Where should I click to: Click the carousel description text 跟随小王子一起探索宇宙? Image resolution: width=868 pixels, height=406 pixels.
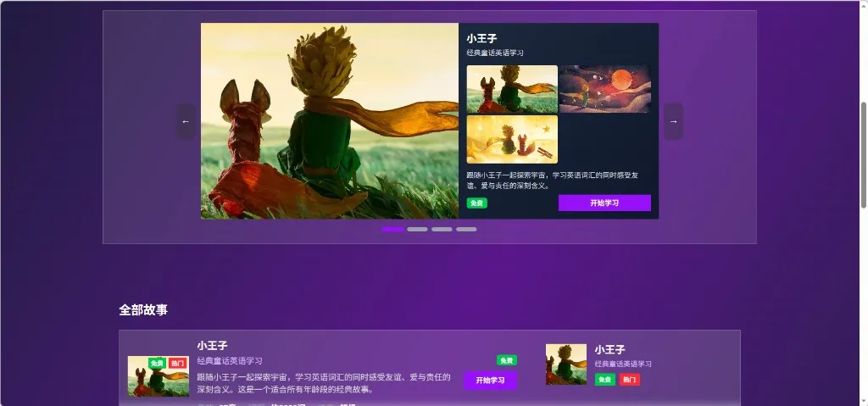[x=553, y=181]
